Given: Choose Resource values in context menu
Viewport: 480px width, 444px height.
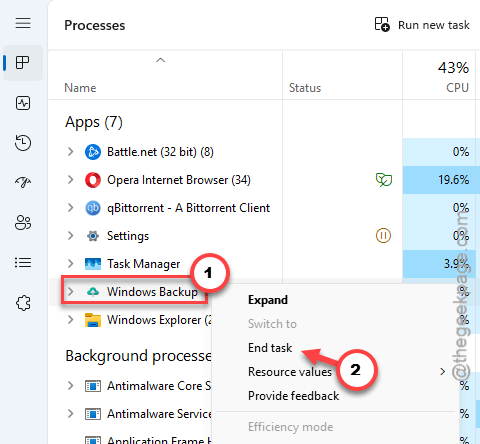Looking at the screenshot, I should [x=290, y=372].
